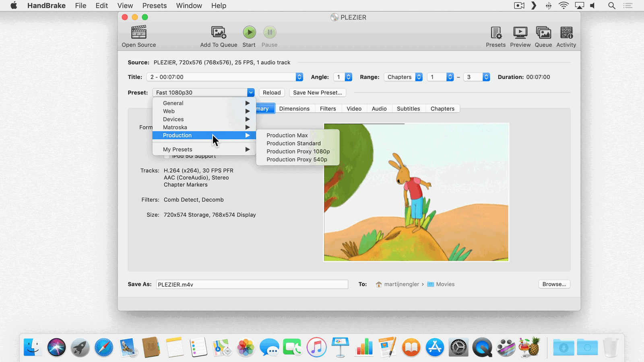This screenshot has width=644, height=362.
Task: Open Numbers from the Dock
Action: [x=364, y=347]
